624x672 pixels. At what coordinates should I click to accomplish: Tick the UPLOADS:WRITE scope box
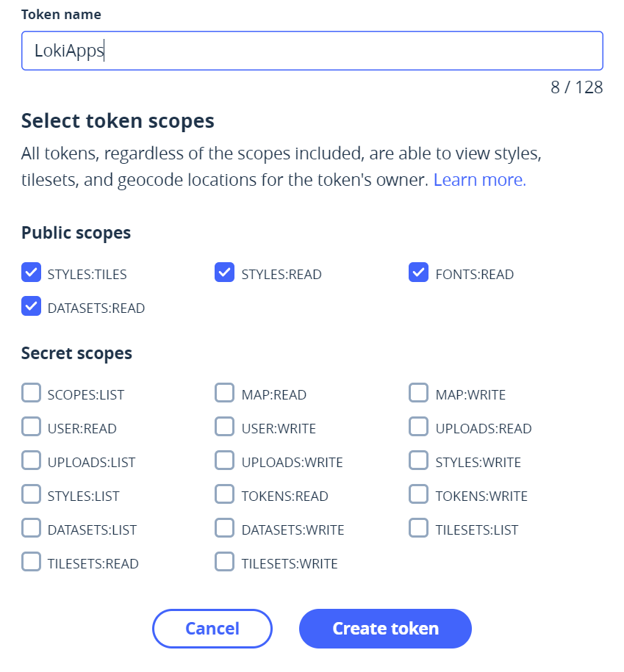coord(225,461)
